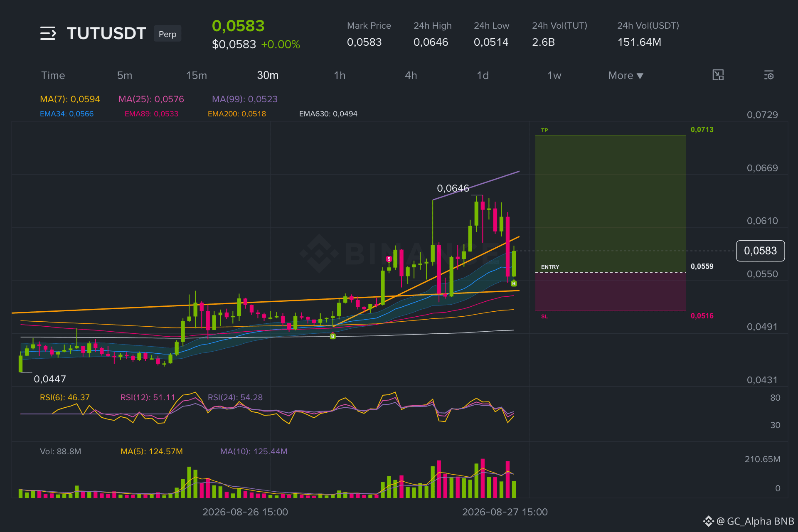Click the EMA89: 0,0533 indicator label
The image size is (798, 532).
point(151,114)
